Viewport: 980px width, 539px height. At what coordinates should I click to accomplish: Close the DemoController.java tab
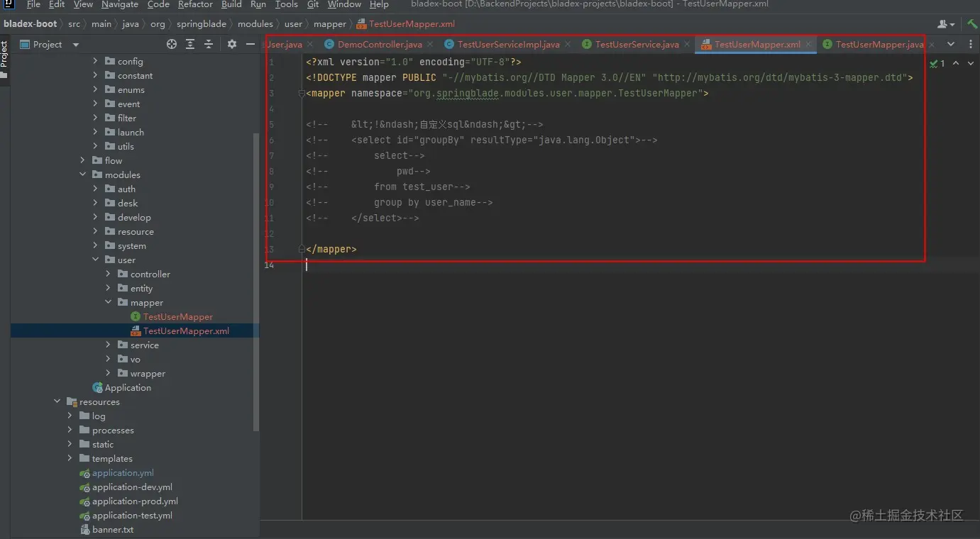(x=431, y=44)
